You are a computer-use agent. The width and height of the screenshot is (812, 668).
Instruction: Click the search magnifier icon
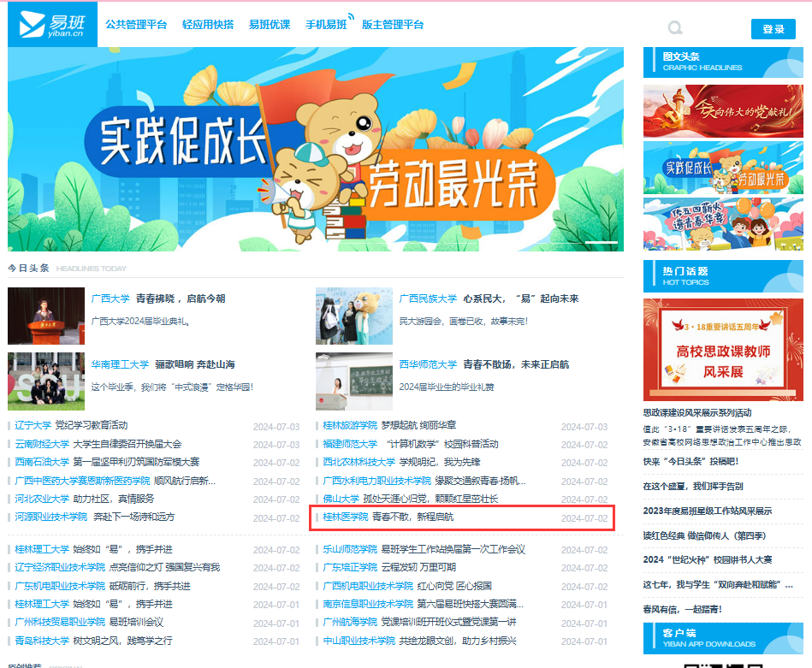675,28
